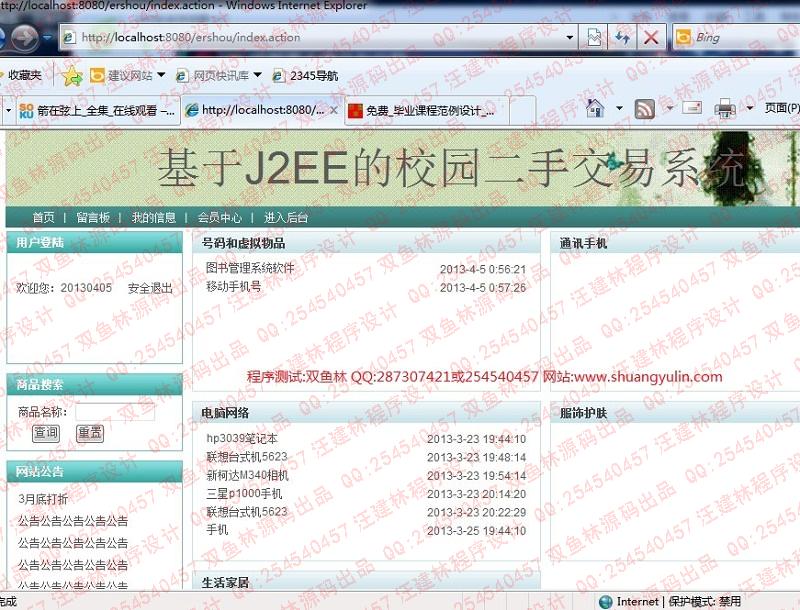Open 网页快讯库 dropdown in favorites bar
This screenshot has width=800, height=610.
coord(258,75)
